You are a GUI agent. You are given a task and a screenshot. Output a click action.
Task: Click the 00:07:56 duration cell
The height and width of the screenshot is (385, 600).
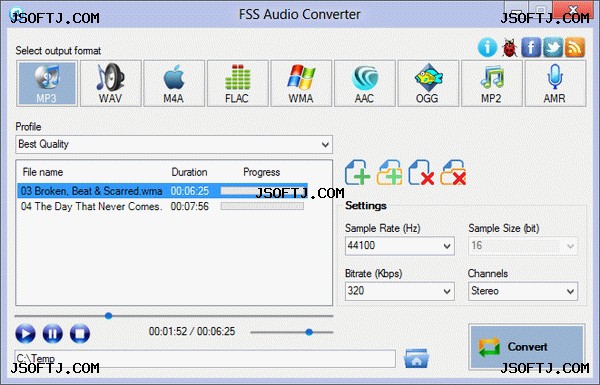click(190, 206)
